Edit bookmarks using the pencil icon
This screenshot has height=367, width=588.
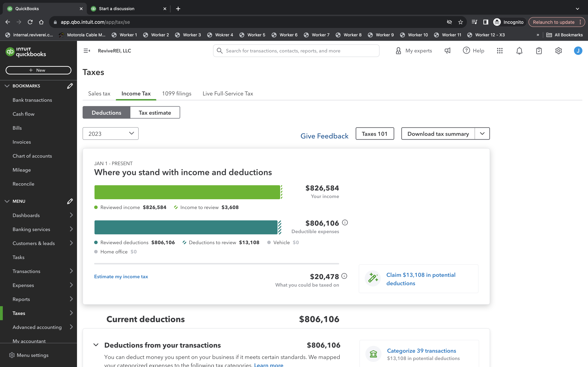point(70,86)
